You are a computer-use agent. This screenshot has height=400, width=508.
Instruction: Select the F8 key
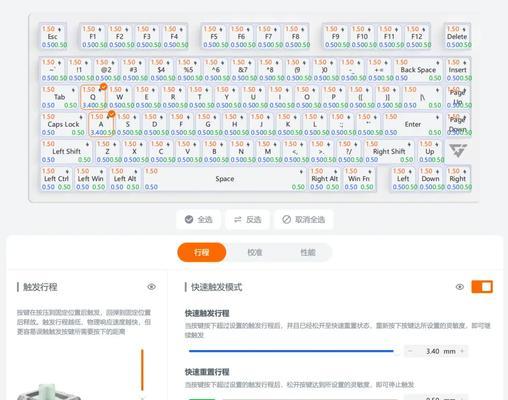(x=296, y=37)
